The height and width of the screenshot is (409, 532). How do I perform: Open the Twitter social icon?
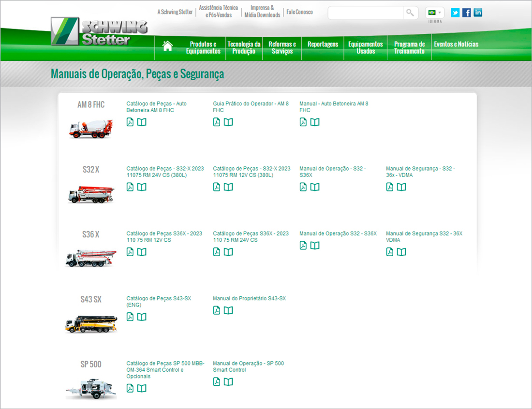pyautogui.click(x=455, y=13)
